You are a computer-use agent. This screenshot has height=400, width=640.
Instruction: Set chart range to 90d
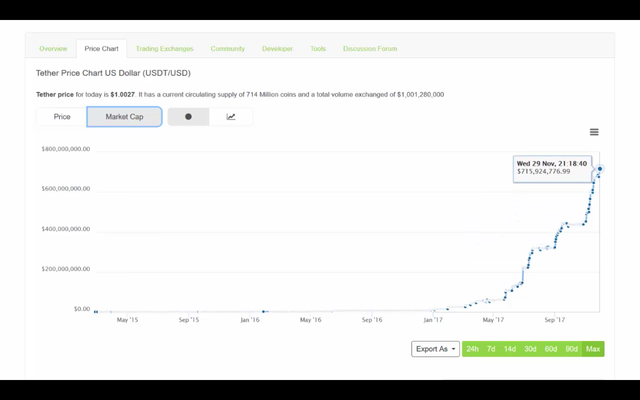[x=571, y=349]
